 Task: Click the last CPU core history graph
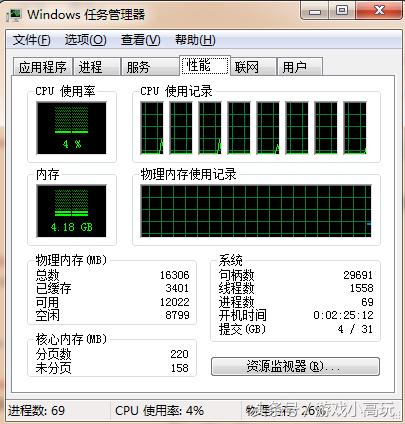[355, 128]
